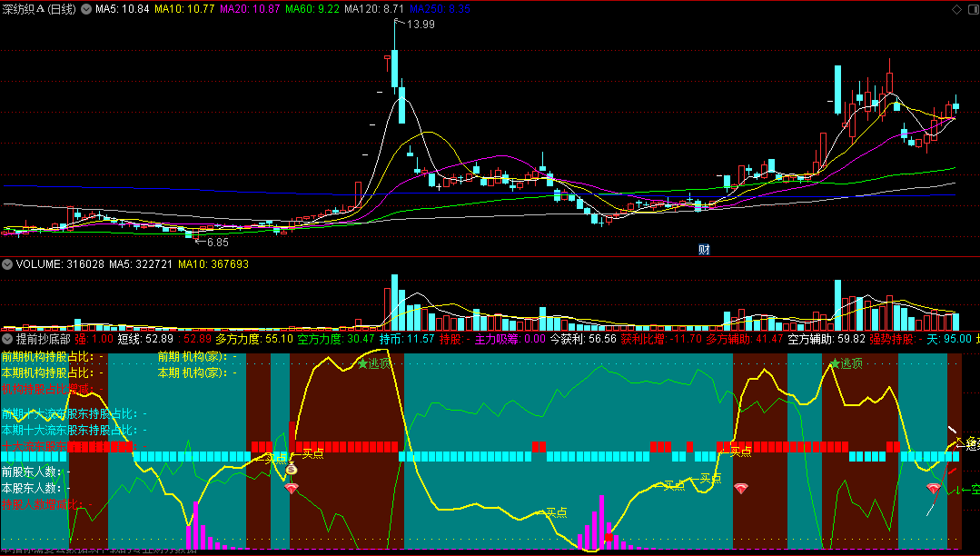Image resolution: width=980 pixels, height=556 pixels.
Task: Click the 多方辅助: 41.47 value
Action: 745,339
